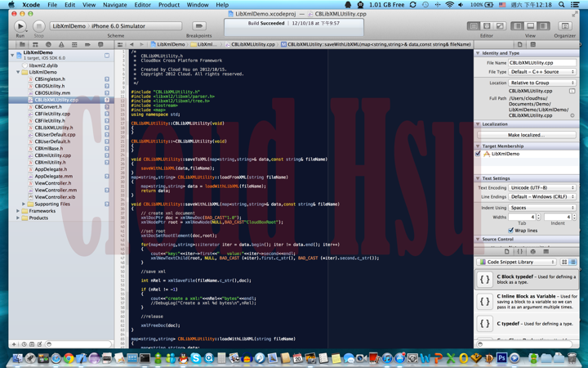
Task: Open the Media library tab
Action: click(546, 252)
